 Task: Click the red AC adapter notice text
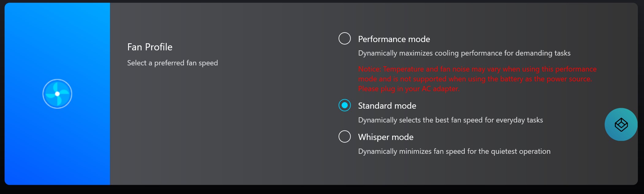tap(477, 79)
